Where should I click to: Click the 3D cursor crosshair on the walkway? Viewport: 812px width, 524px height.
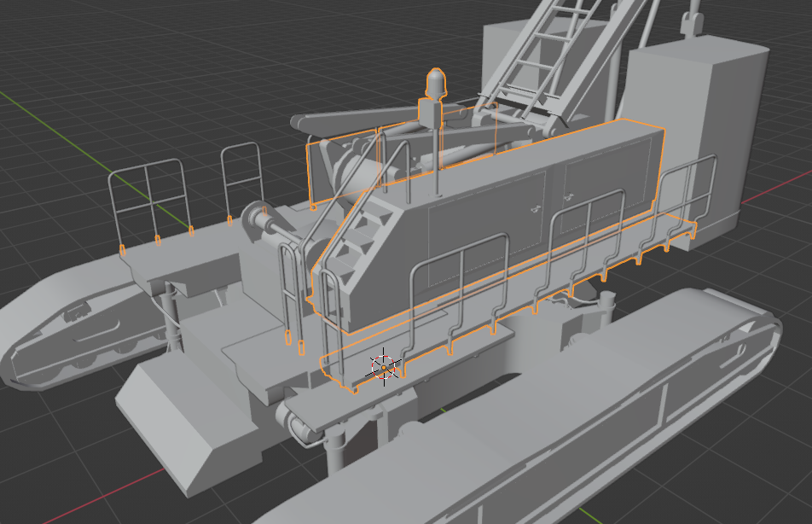point(384,367)
